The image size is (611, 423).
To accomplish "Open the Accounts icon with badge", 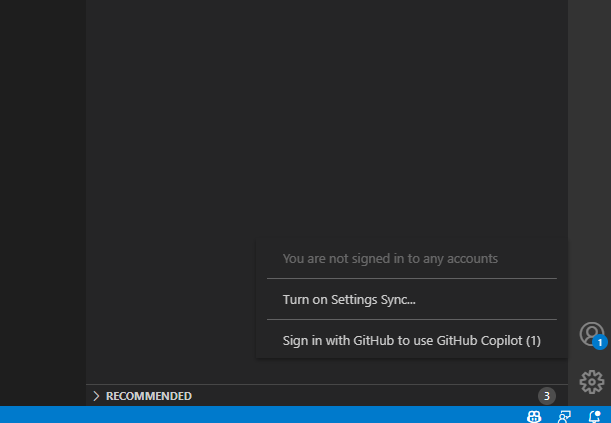I will [592, 334].
